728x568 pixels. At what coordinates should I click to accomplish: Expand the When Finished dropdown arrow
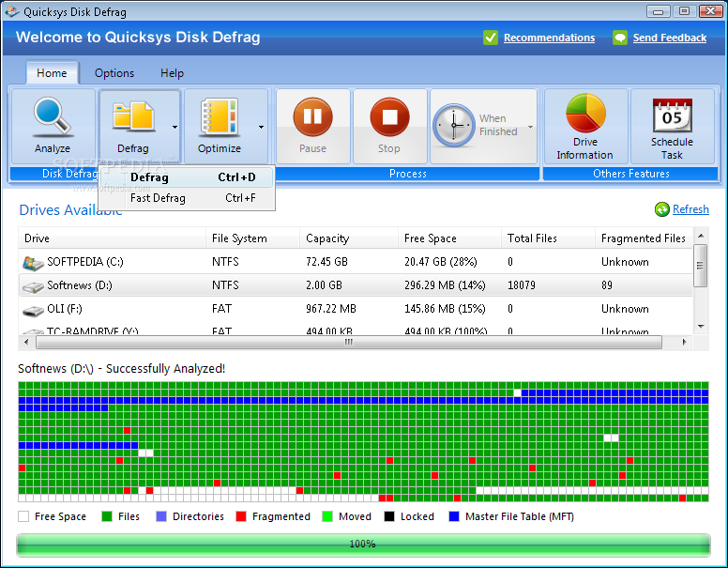530,127
